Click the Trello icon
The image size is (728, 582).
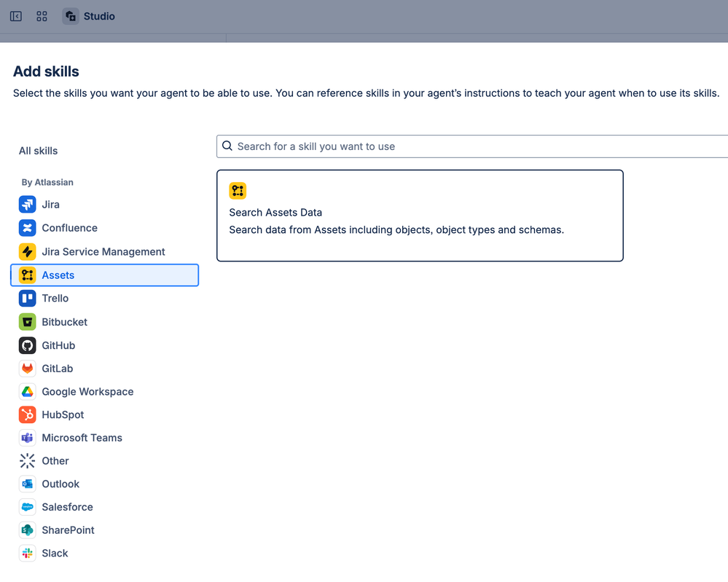28,299
